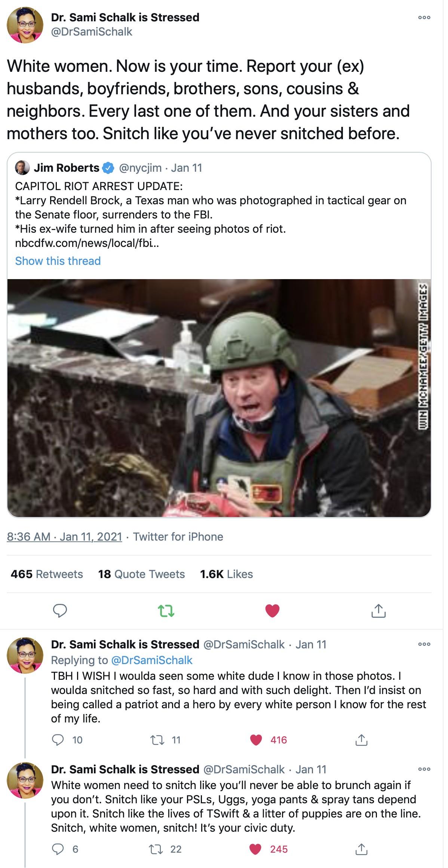Unlike the main tweet heart
Image resolution: width=448 pixels, height=868 pixels.
272,611
